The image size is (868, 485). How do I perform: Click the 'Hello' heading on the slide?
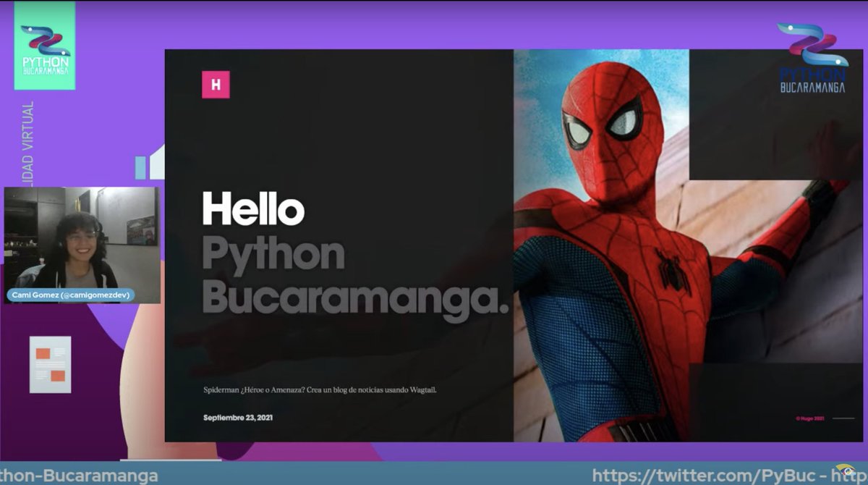pos(253,208)
